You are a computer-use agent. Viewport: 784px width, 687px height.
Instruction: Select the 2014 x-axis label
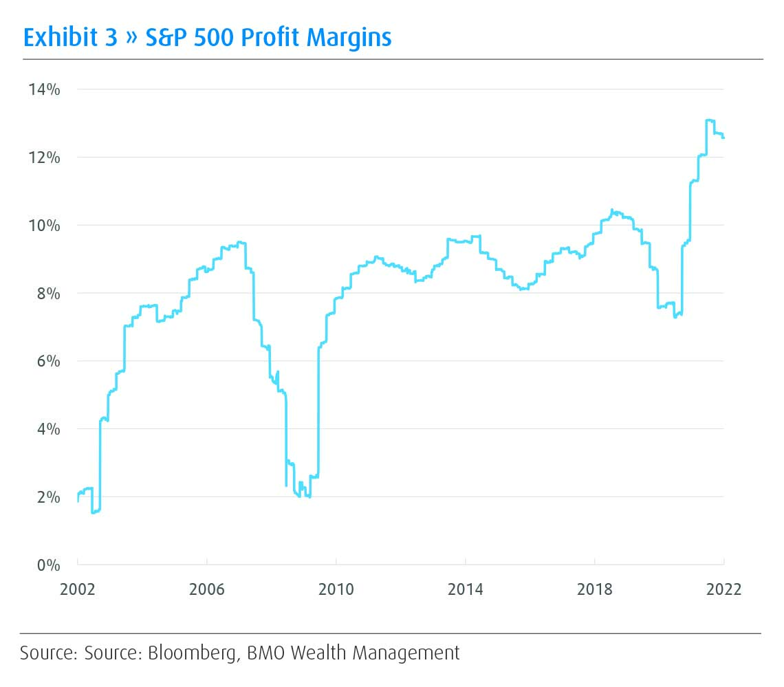pos(465,589)
